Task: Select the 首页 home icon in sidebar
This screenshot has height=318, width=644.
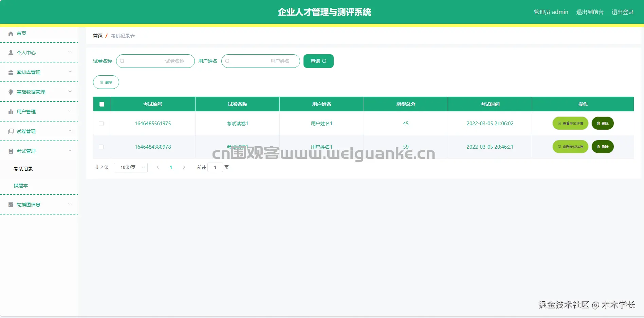Action: click(10, 33)
